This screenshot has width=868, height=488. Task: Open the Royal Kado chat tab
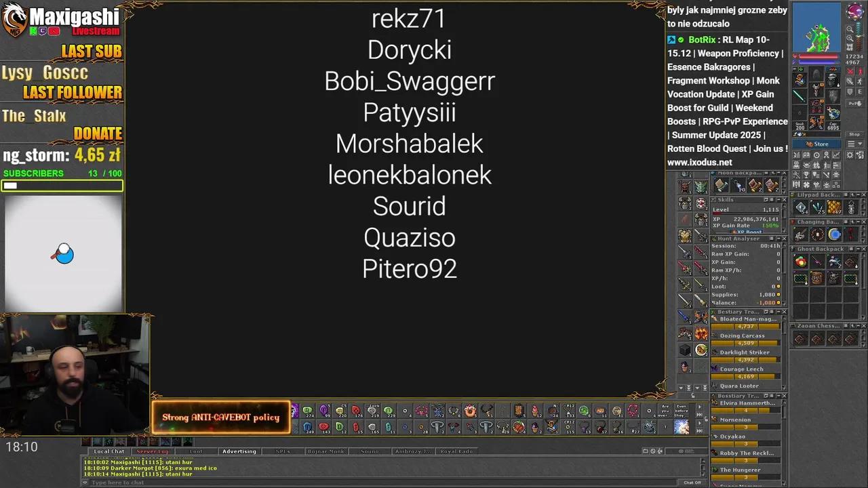click(x=456, y=451)
